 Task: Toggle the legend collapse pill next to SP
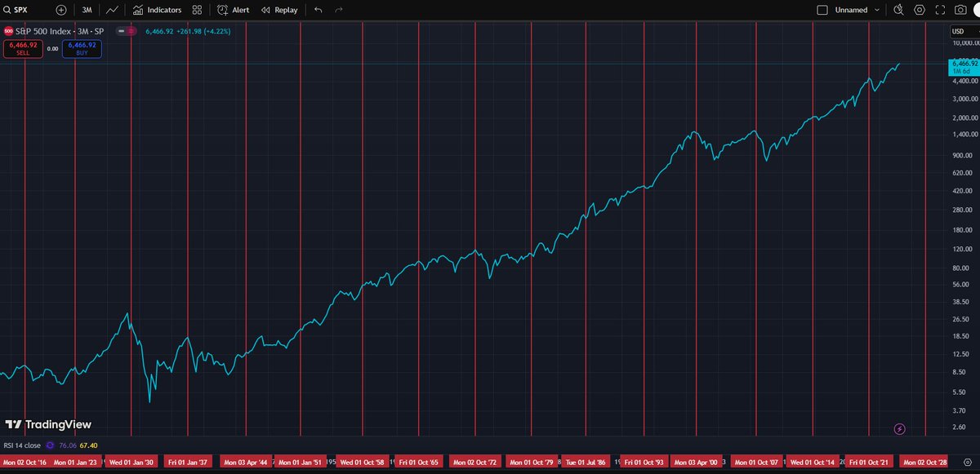[x=126, y=31]
